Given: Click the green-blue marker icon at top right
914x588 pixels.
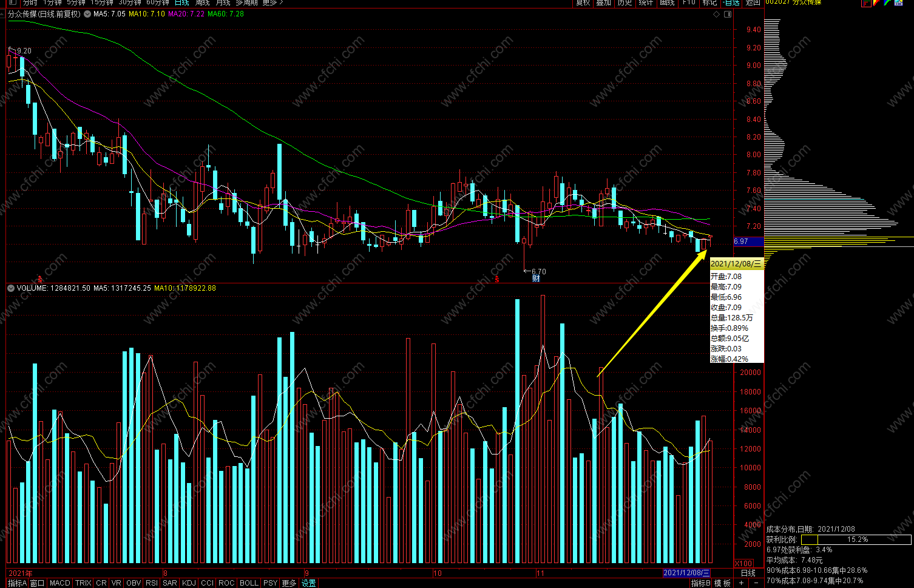Looking at the screenshot, I should point(887,2).
